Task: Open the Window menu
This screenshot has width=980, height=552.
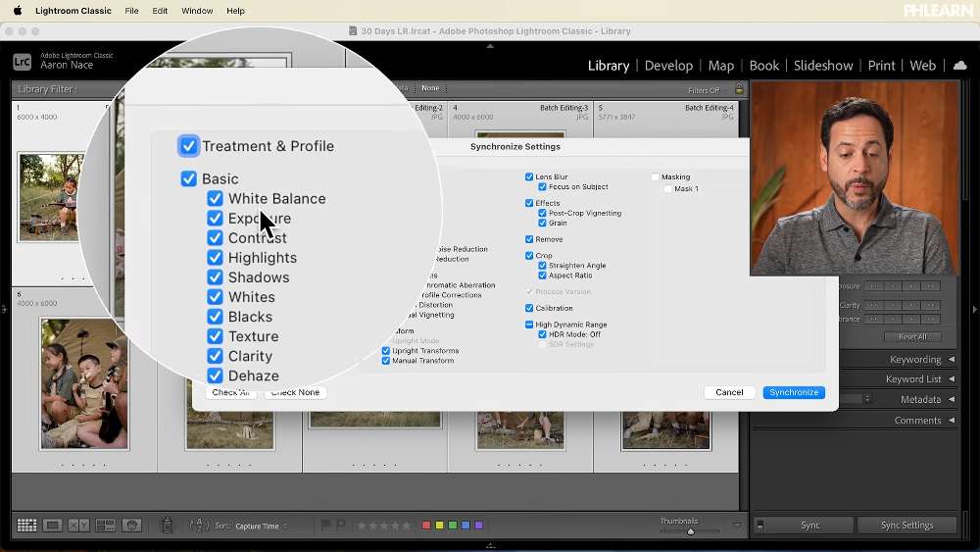Action: click(x=197, y=11)
